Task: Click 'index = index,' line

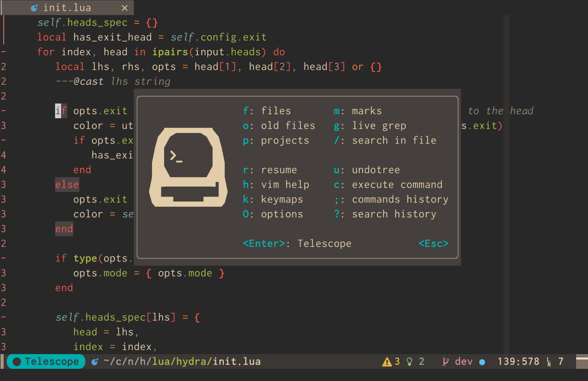Action: pyautogui.click(x=115, y=347)
